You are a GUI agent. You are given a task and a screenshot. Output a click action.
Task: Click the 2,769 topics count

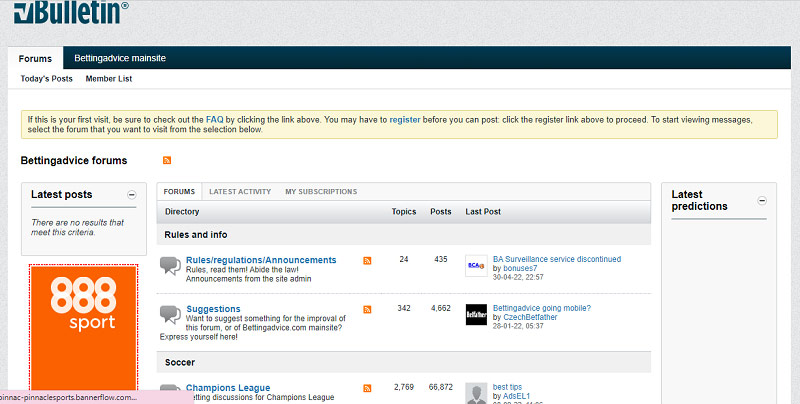[x=404, y=387]
